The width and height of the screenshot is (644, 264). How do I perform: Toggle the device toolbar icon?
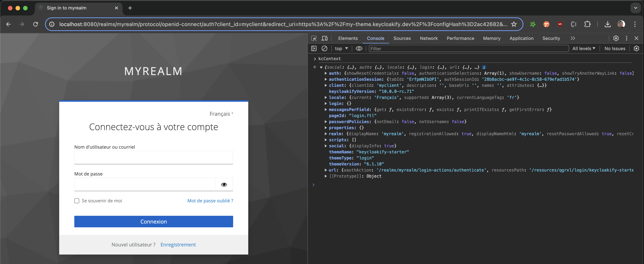click(x=324, y=38)
